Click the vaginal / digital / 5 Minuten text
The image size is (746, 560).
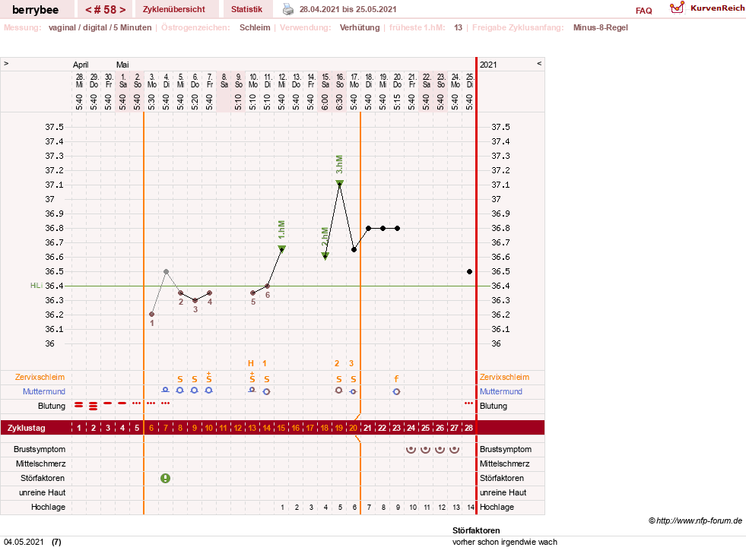[x=100, y=27]
